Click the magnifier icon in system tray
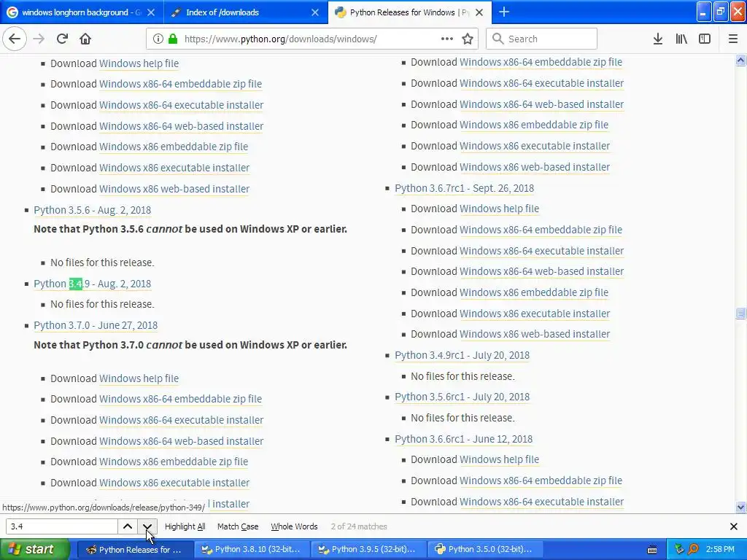Screen dimensions: 747x560 click(694, 549)
